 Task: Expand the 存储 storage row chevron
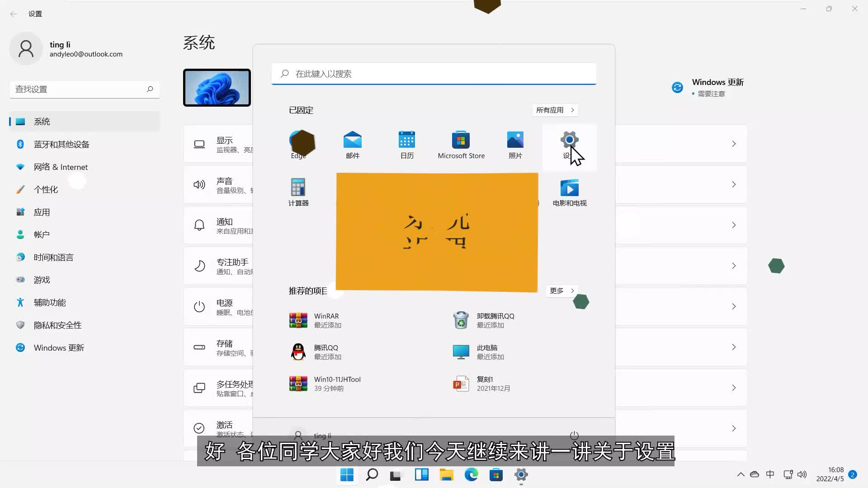[x=734, y=347]
